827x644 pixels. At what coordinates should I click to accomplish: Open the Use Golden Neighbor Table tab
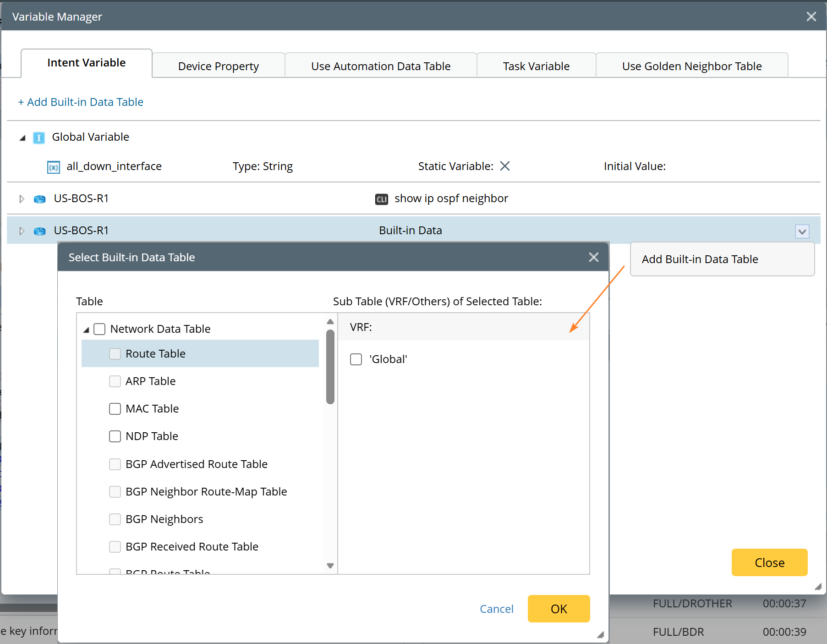point(691,66)
